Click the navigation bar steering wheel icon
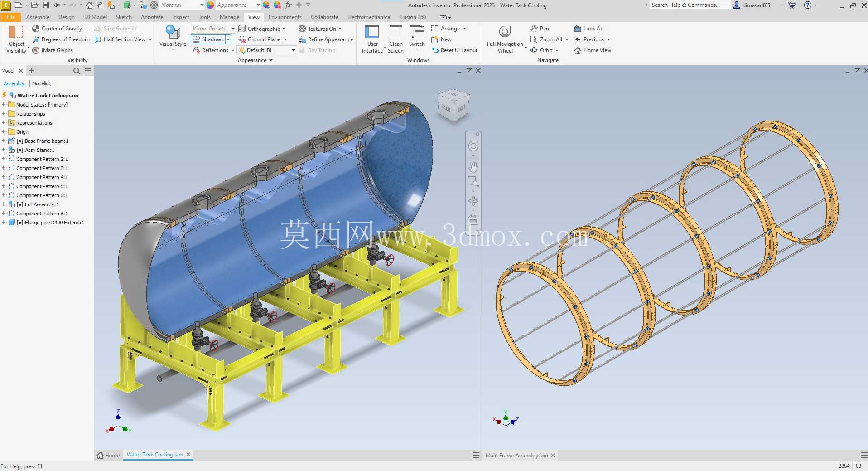868x471 pixels. pos(473,146)
